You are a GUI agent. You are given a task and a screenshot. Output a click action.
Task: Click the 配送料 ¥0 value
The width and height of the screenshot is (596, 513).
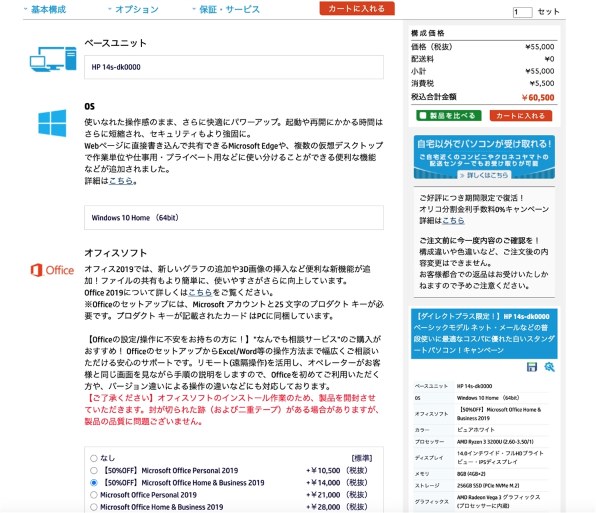click(x=549, y=59)
